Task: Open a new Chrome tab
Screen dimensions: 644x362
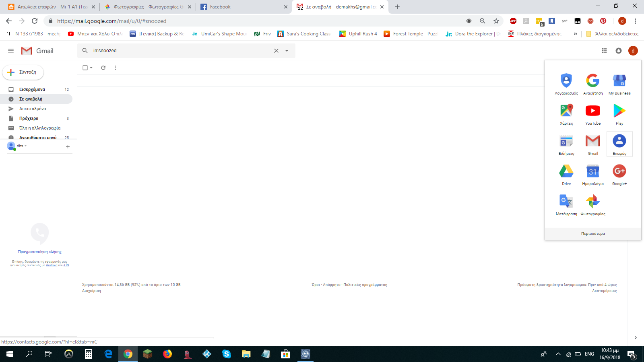Action: click(x=397, y=7)
